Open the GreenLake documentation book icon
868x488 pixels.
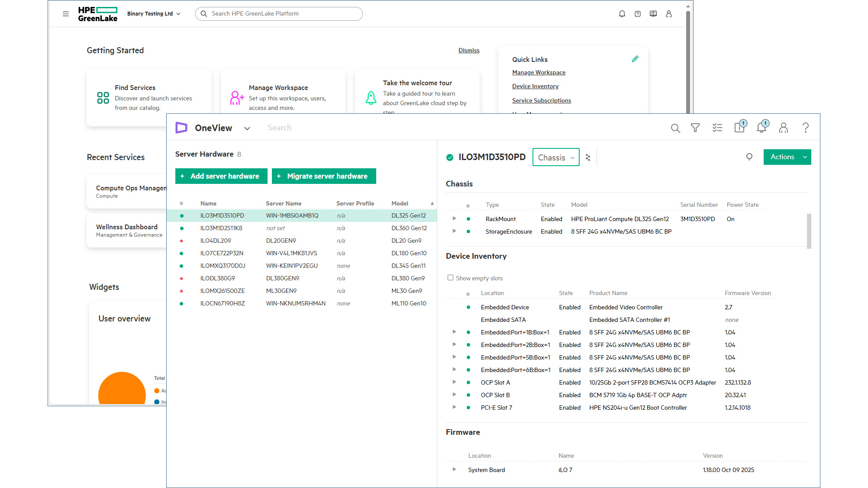[653, 13]
